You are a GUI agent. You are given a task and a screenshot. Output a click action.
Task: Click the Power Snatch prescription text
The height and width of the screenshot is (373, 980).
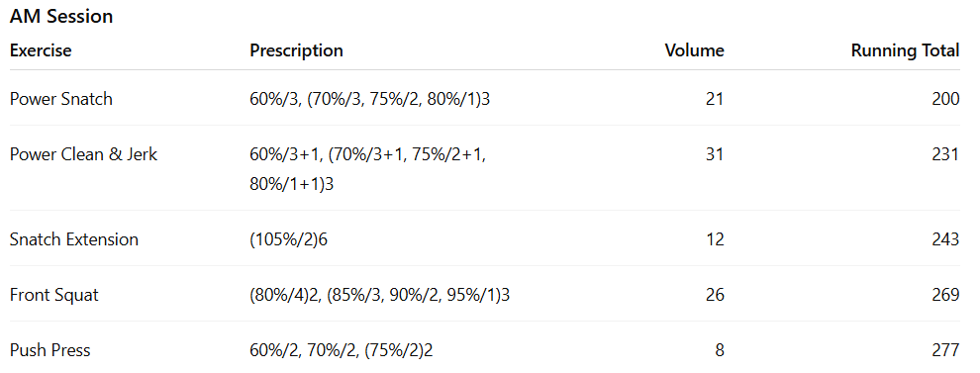pyautogui.click(x=370, y=99)
